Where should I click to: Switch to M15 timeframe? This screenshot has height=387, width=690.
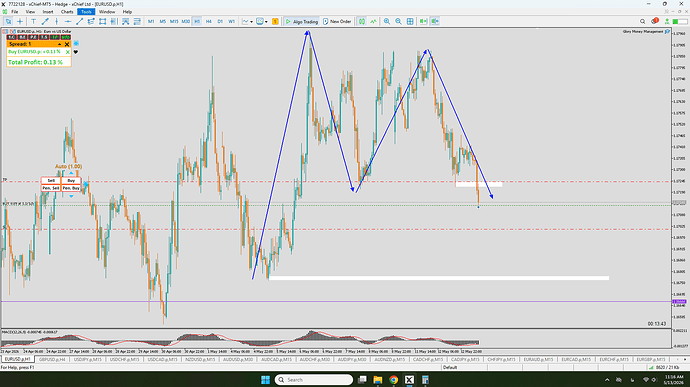coord(174,21)
